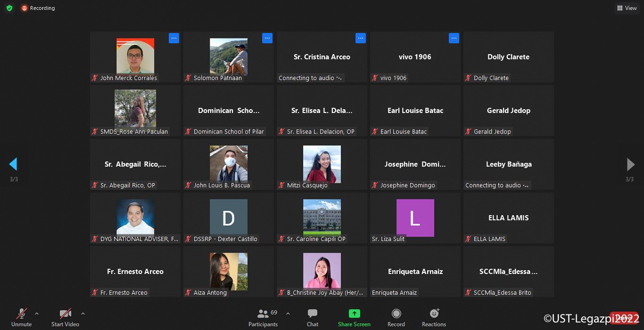Click the green Share Screen icon
This screenshot has height=330, width=644.
coord(354,314)
